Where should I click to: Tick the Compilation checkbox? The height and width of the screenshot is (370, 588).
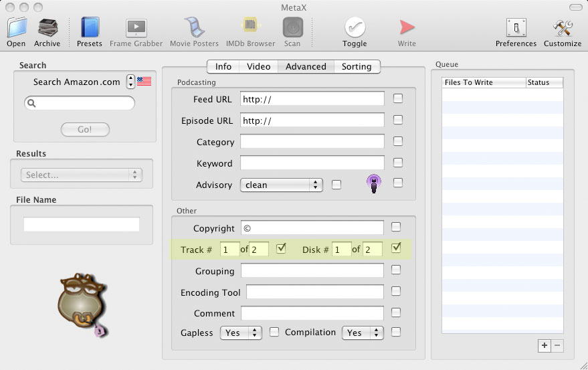coord(395,332)
